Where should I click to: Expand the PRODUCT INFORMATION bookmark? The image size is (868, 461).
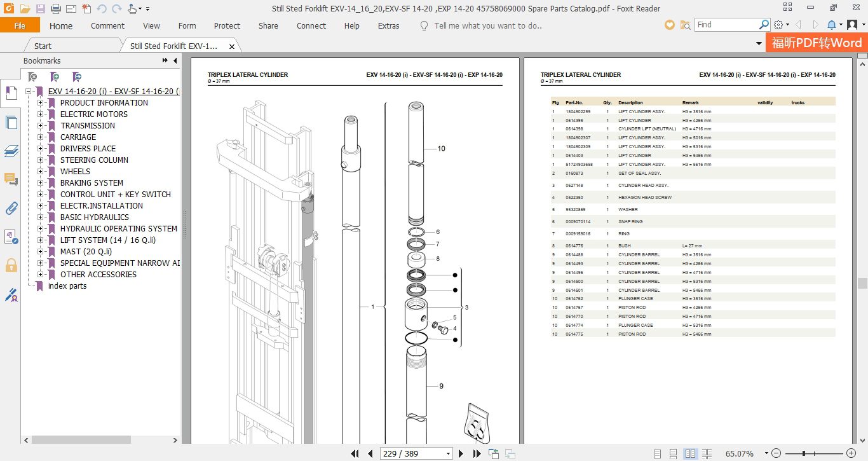(x=41, y=103)
